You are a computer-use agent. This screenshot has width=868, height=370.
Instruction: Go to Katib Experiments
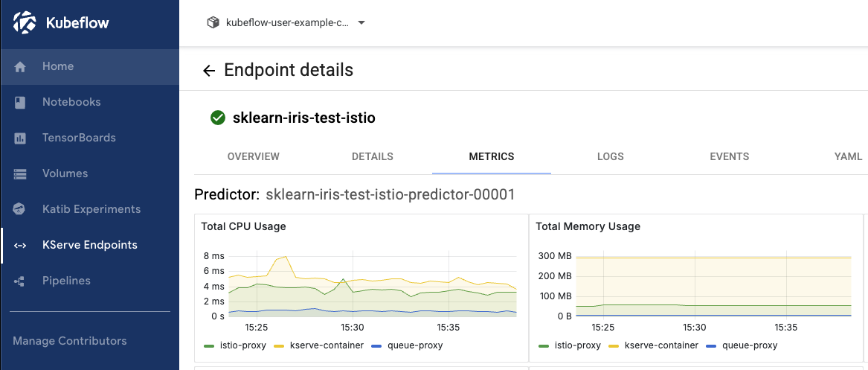tap(90, 208)
